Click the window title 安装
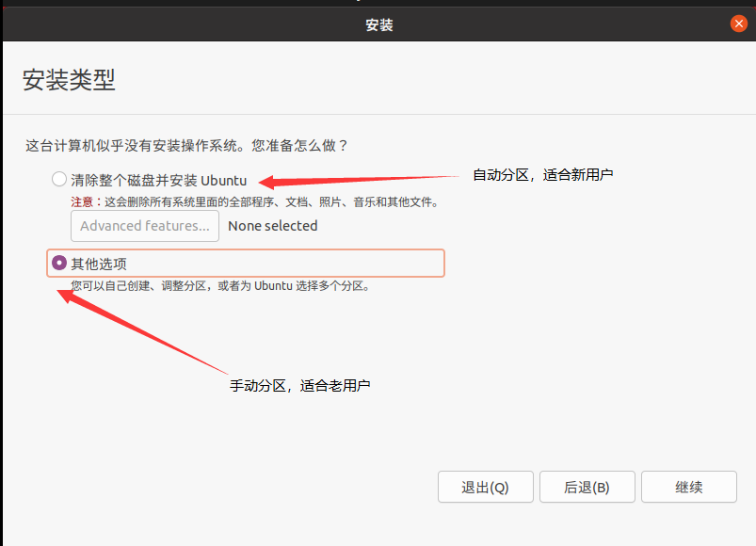 point(379,25)
